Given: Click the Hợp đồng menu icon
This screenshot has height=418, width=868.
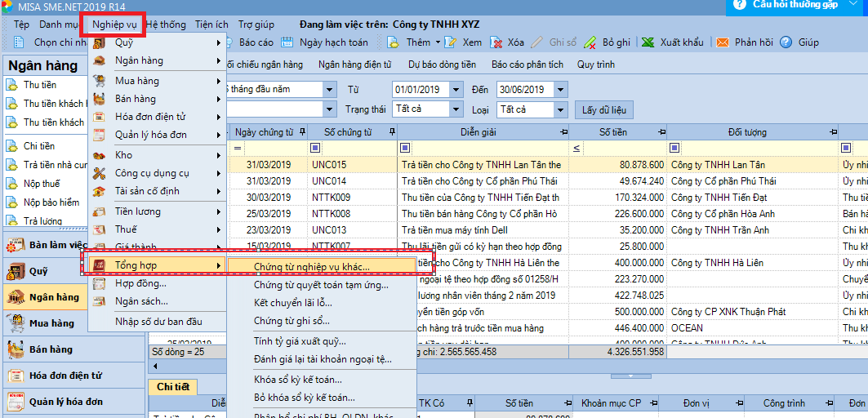Looking at the screenshot, I should point(99,283).
